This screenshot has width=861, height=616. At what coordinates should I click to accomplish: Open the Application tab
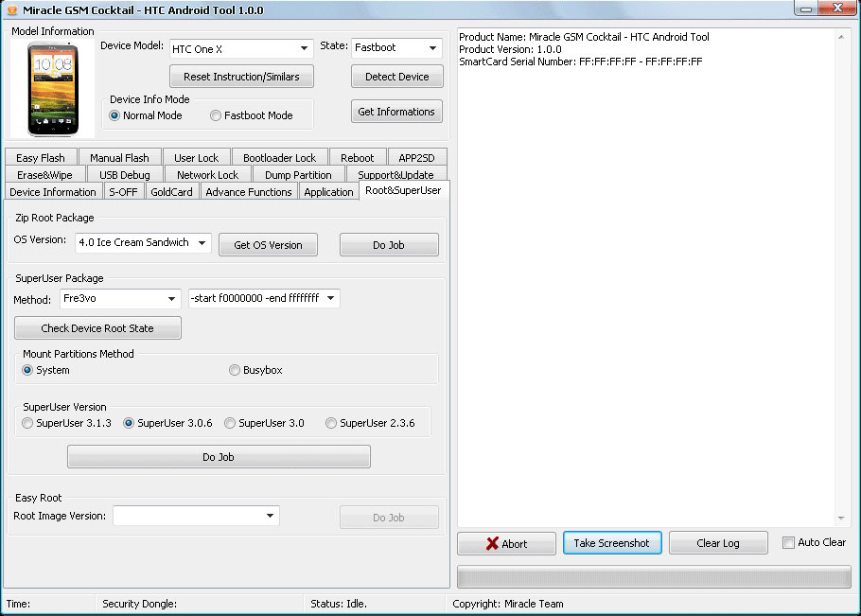(x=329, y=191)
